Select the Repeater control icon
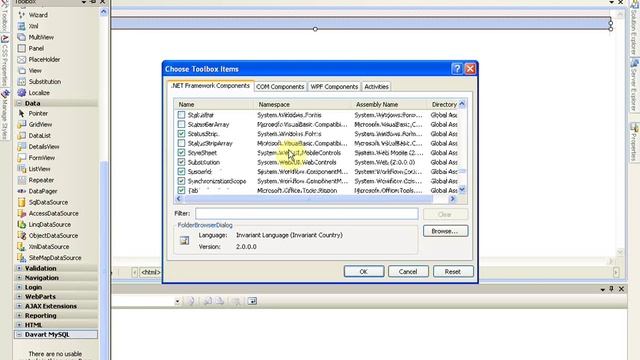 click(22, 180)
